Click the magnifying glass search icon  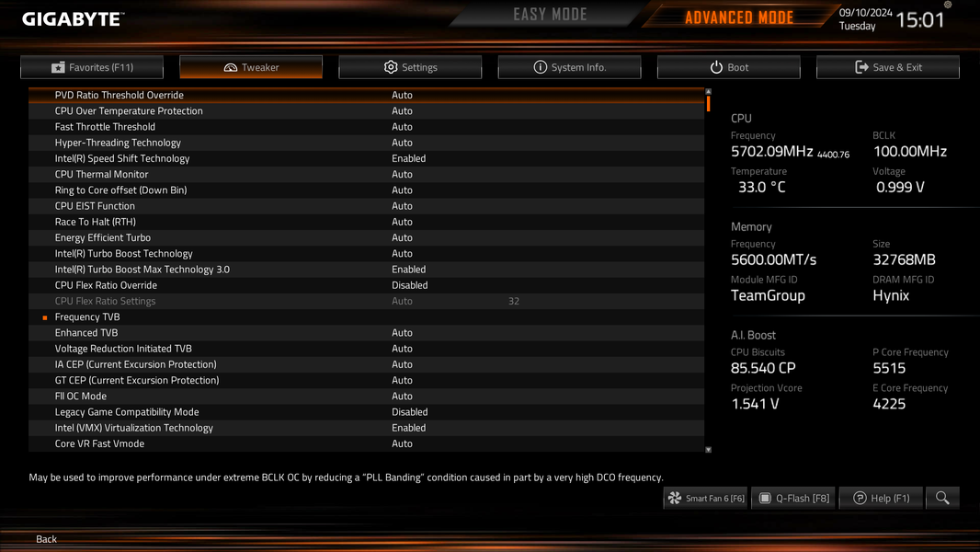point(942,499)
